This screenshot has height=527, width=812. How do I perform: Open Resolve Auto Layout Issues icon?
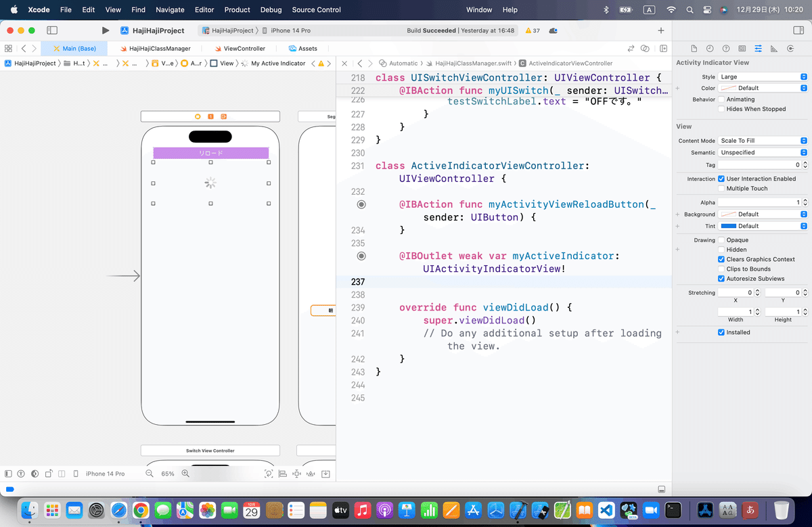(311, 474)
